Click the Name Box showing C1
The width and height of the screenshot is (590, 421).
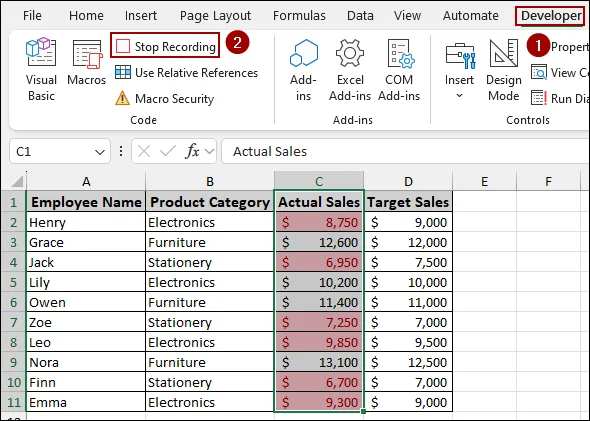coord(53,151)
